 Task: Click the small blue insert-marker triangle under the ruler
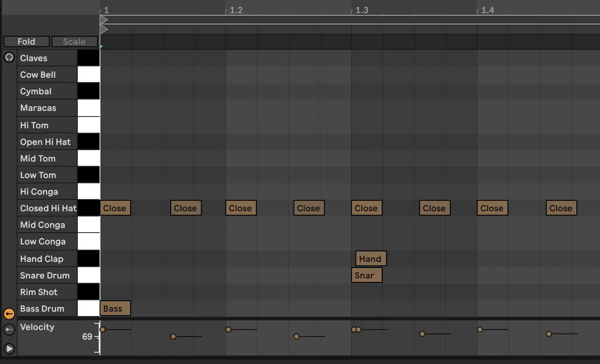click(101, 45)
